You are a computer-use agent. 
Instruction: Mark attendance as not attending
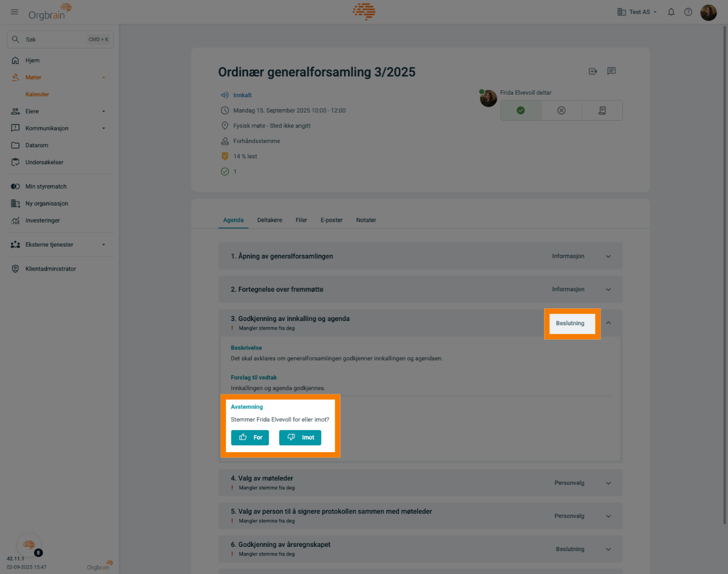[x=561, y=111]
